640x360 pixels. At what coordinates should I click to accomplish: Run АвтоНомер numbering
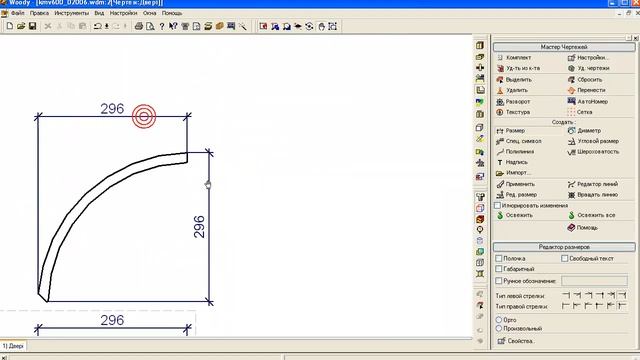(x=588, y=101)
